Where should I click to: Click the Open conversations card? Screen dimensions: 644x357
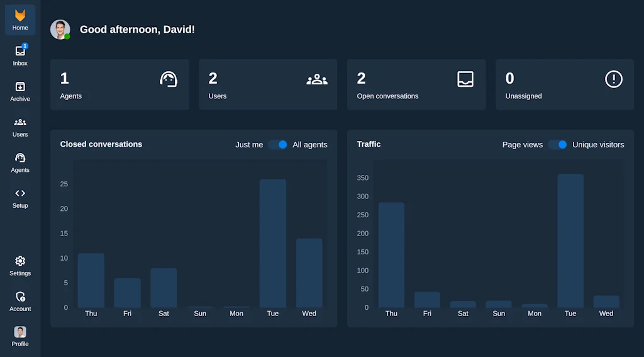pyautogui.click(x=416, y=85)
